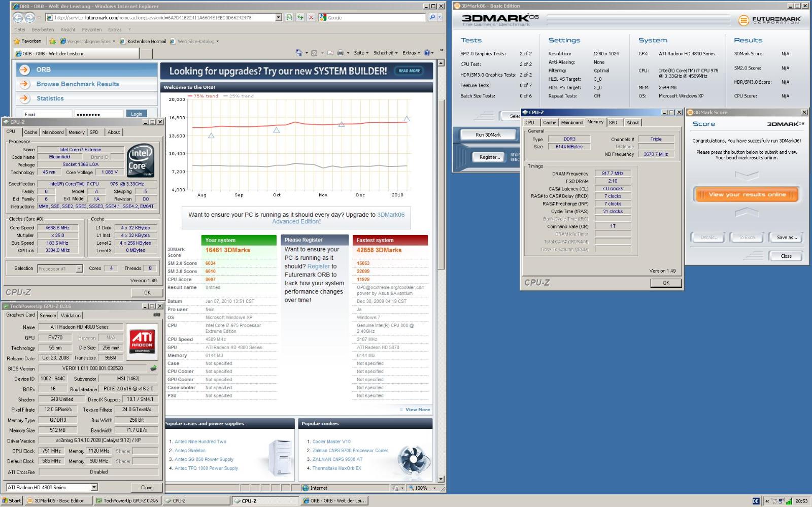812x507 pixels.
Task: Click Cooler Master V10 link
Action: pos(331,442)
